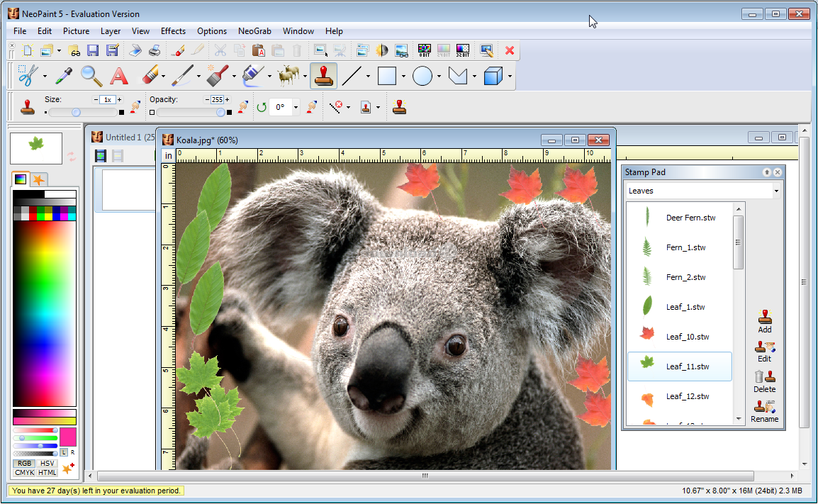Click the single floppy disk save icon
The image size is (818, 504).
[93, 50]
